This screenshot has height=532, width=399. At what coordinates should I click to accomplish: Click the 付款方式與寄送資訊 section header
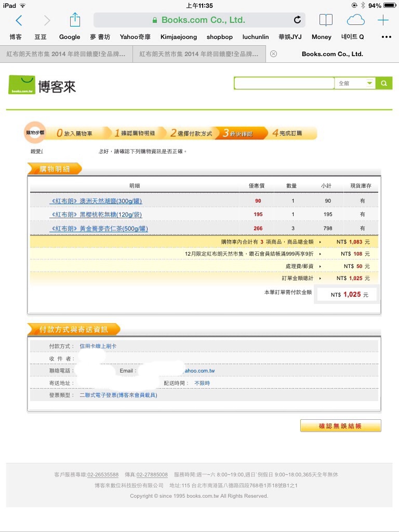coord(74,329)
